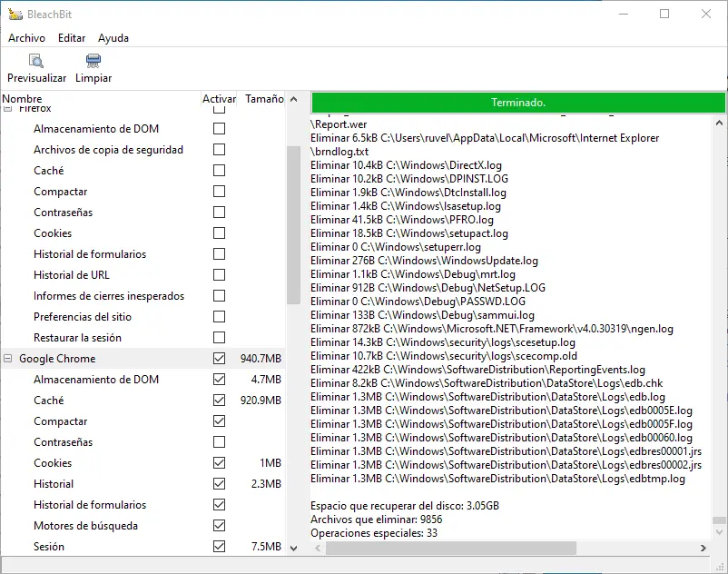Select the Google Chrome tree row label

click(x=57, y=359)
